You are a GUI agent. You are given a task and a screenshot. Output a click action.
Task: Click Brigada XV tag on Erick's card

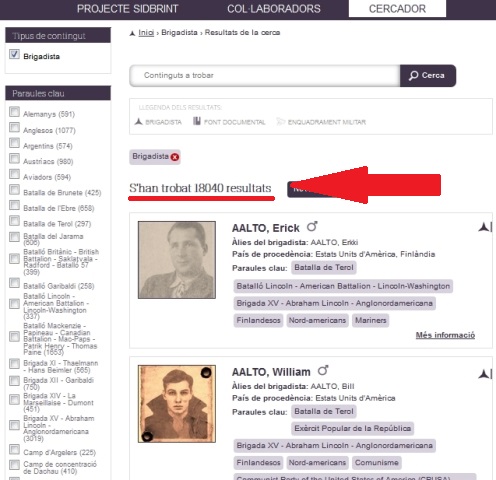pyautogui.click(x=335, y=303)
